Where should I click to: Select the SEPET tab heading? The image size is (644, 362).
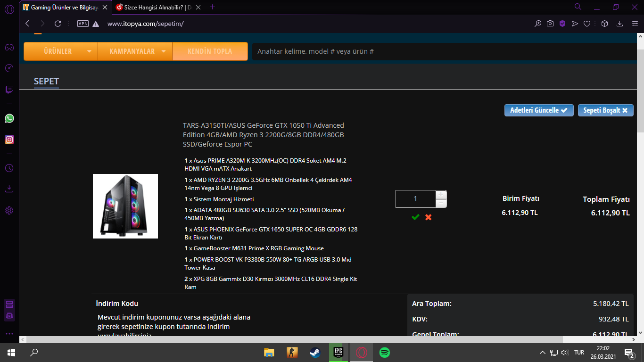click(46, 82)
